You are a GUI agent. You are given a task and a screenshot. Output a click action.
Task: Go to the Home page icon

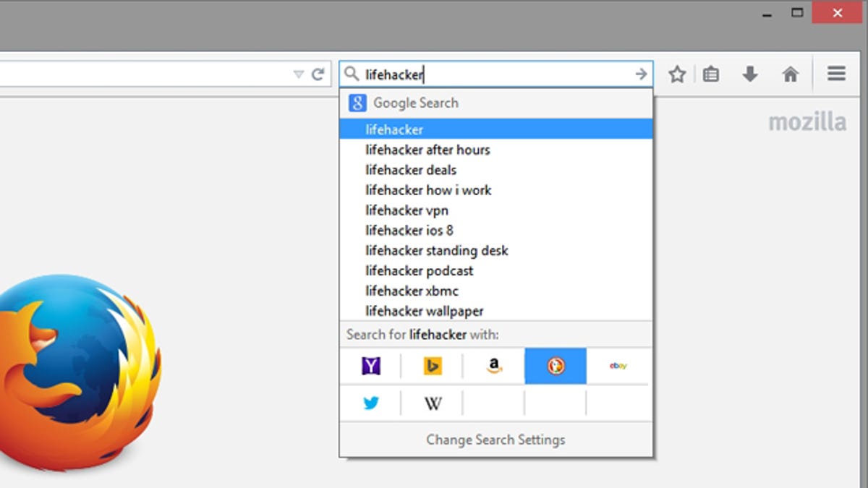point(791,74)
